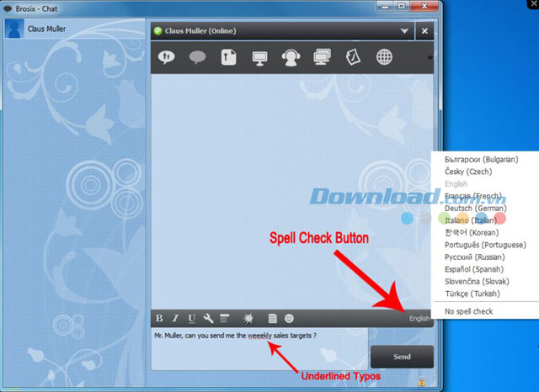Viewport: 539px width, 392px height.
Task: Select Claus Muller in contact list
Action: pos(74,29)
